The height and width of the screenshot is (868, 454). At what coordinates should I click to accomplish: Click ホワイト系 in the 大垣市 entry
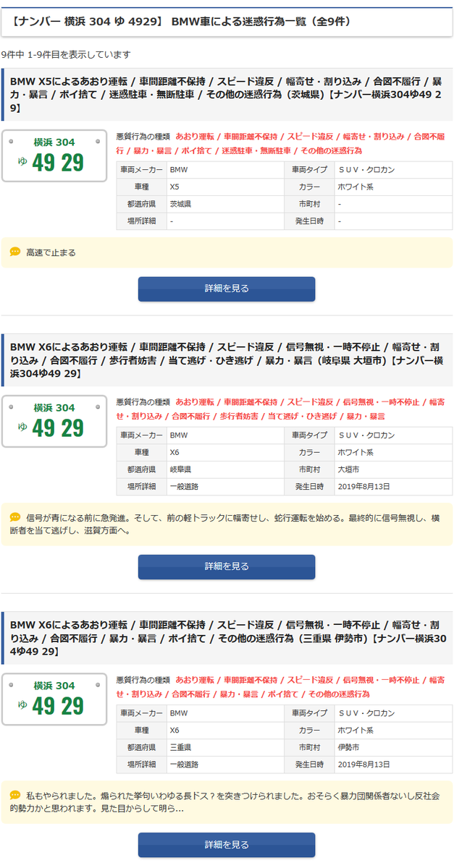pyautogui.click(x=356, y=452)
